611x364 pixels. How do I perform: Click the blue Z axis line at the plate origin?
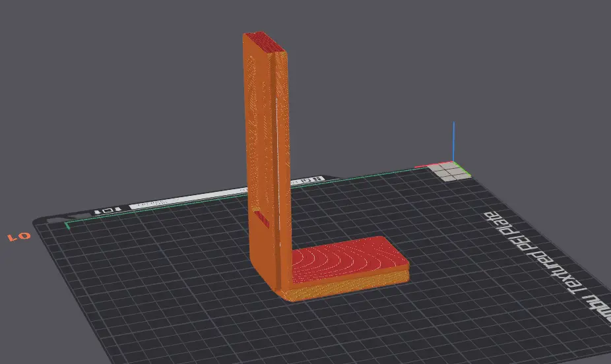tap(453, 142)
